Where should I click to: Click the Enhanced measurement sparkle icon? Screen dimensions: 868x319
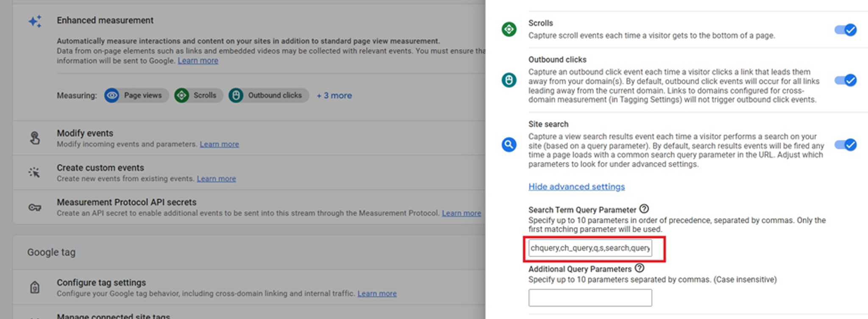click(35, 21)
